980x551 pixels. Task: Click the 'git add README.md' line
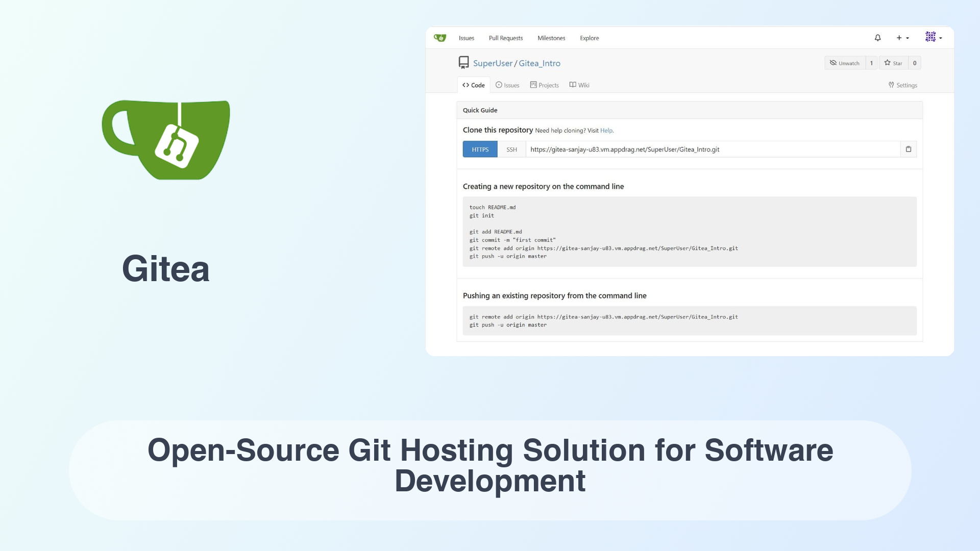(496, 232)
